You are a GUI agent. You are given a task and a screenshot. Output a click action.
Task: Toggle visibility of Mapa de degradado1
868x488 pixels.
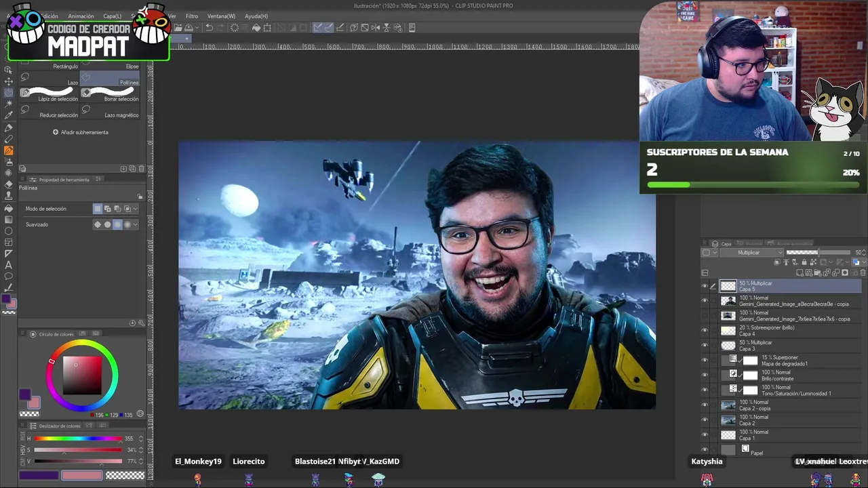pos(705,361)
